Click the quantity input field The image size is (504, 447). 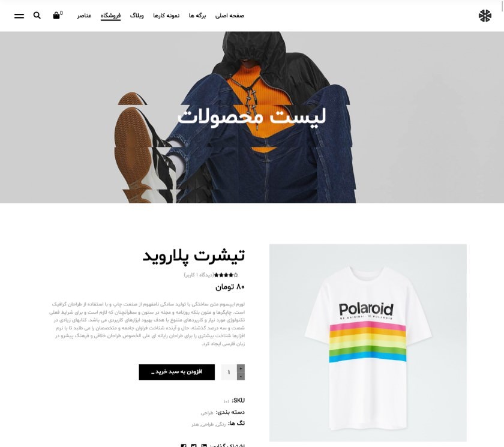coord(229,372)
